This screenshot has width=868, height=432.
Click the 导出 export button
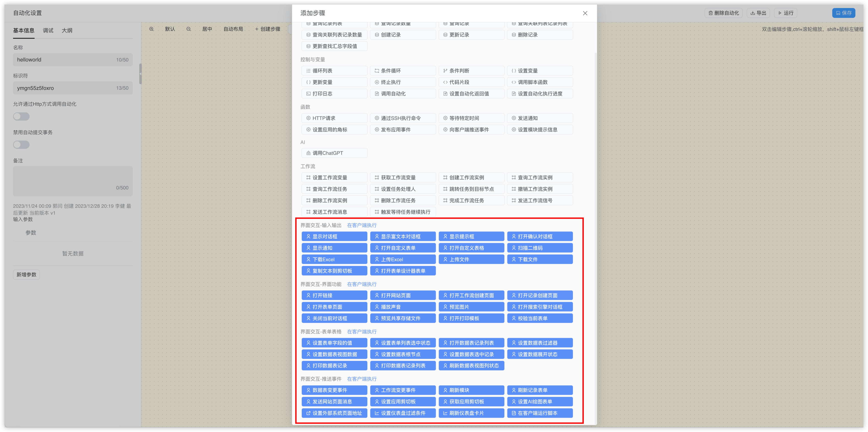pos(758,13)
